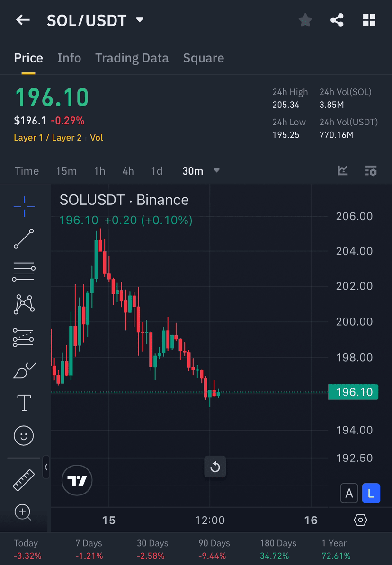Select the 4h interval

click(x=128, y=171)
